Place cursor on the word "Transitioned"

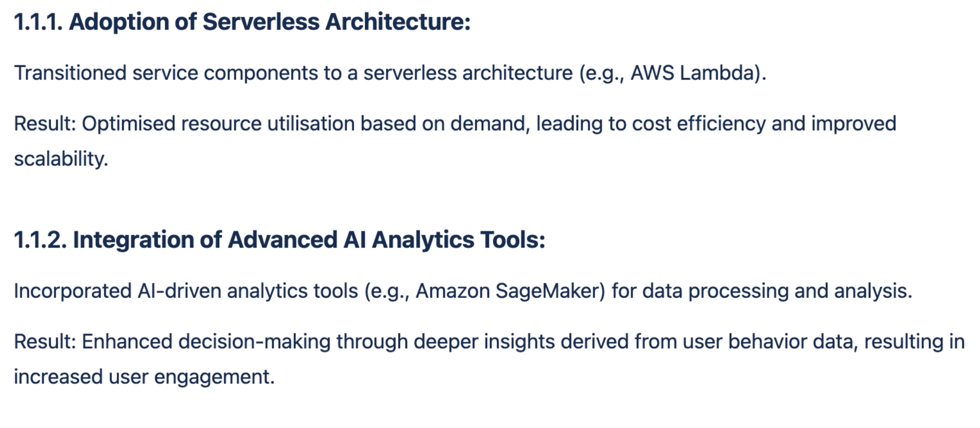[70, 73]
